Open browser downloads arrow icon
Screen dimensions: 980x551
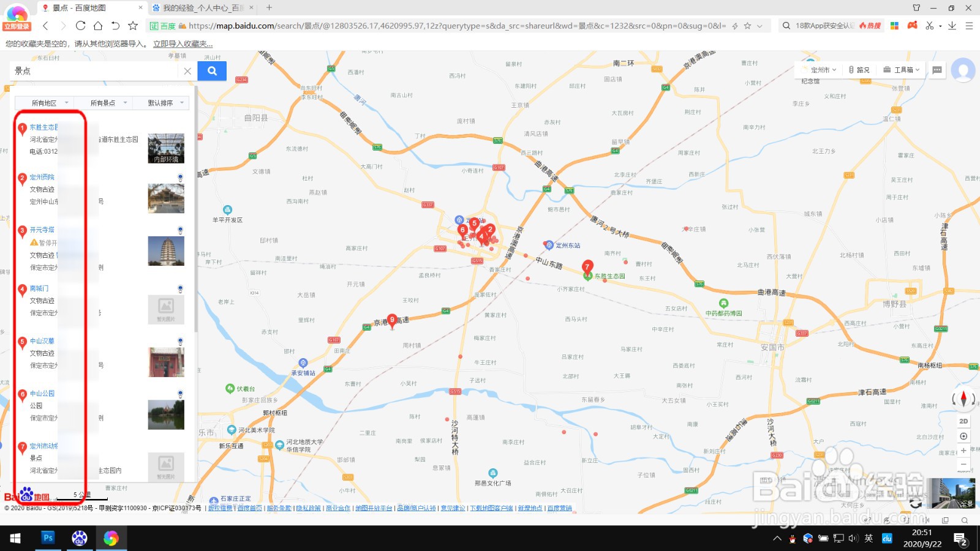tap(952, 26)
